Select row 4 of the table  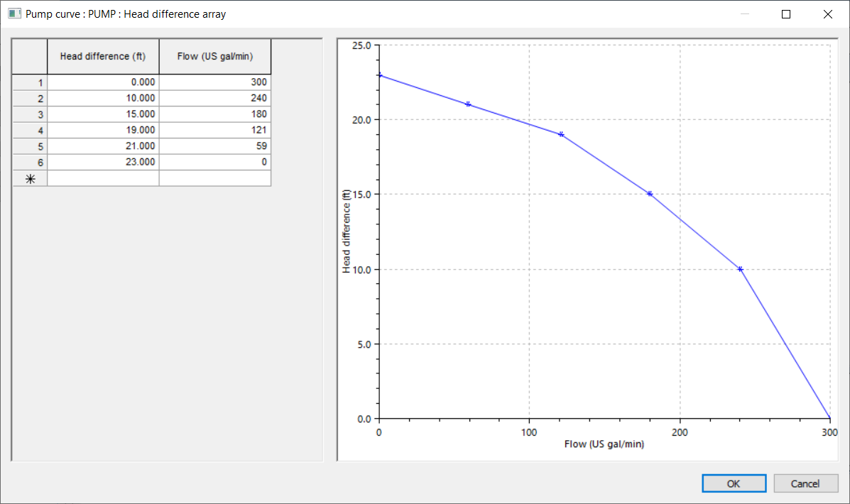click(x=29, y=130)
